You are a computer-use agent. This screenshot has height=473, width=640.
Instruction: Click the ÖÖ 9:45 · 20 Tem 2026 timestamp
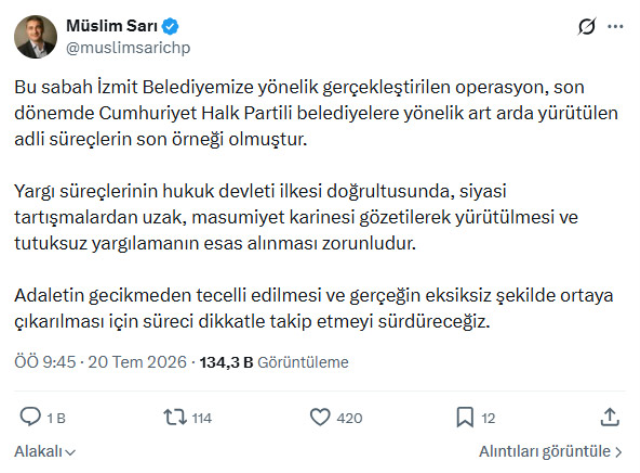click(x=100, y=362)
